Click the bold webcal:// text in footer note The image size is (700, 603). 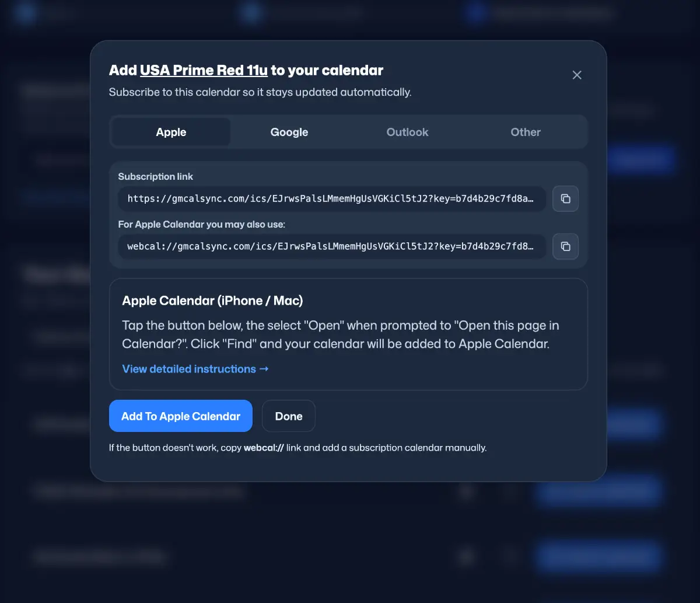264,448
